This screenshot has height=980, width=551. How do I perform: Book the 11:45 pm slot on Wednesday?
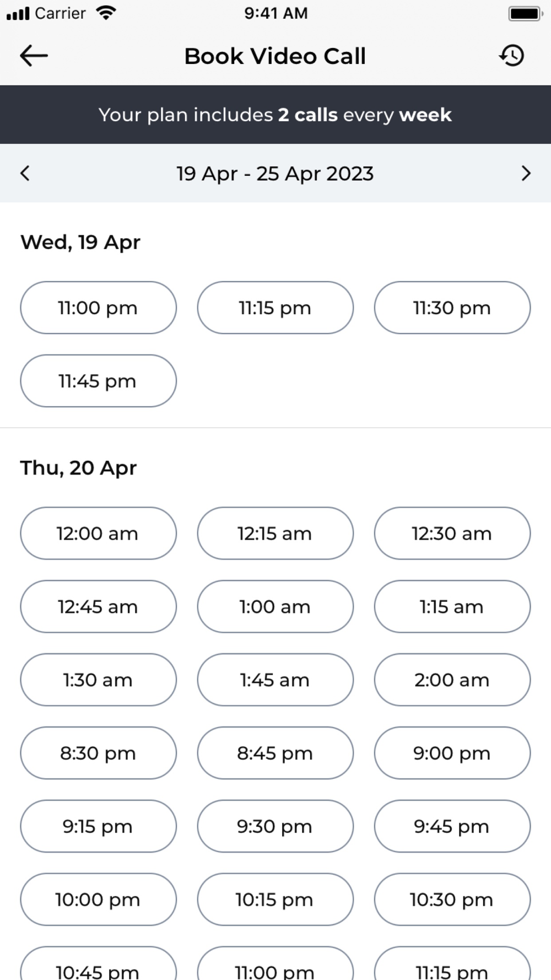click(x=99, y=381)
